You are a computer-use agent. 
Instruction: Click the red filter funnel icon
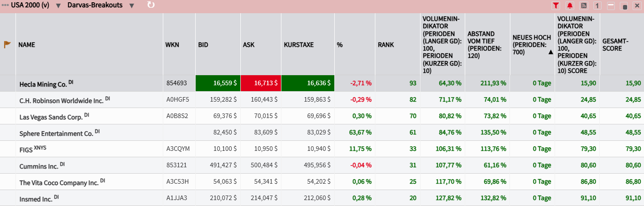tap(556, 6)
